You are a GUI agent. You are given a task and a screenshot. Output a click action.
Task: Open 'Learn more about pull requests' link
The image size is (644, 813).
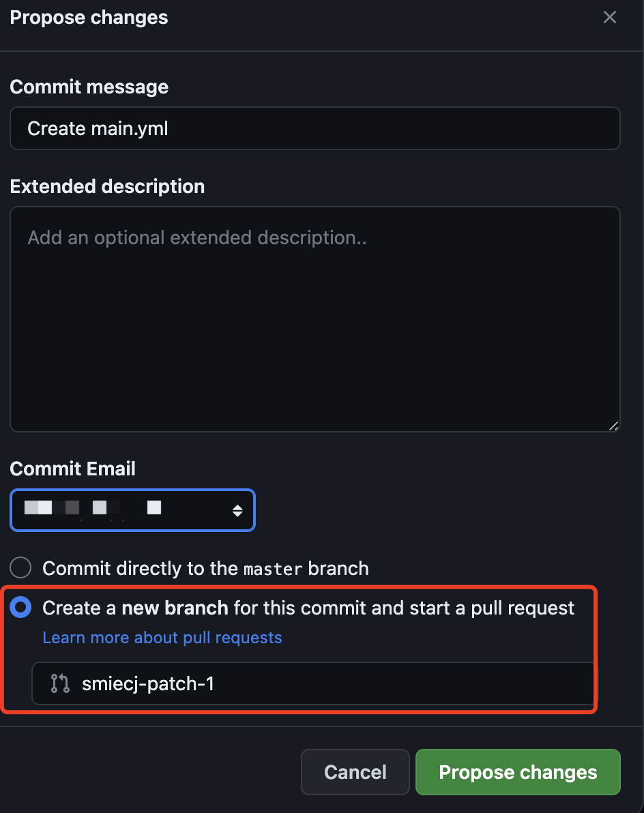[x=162, y=637]
